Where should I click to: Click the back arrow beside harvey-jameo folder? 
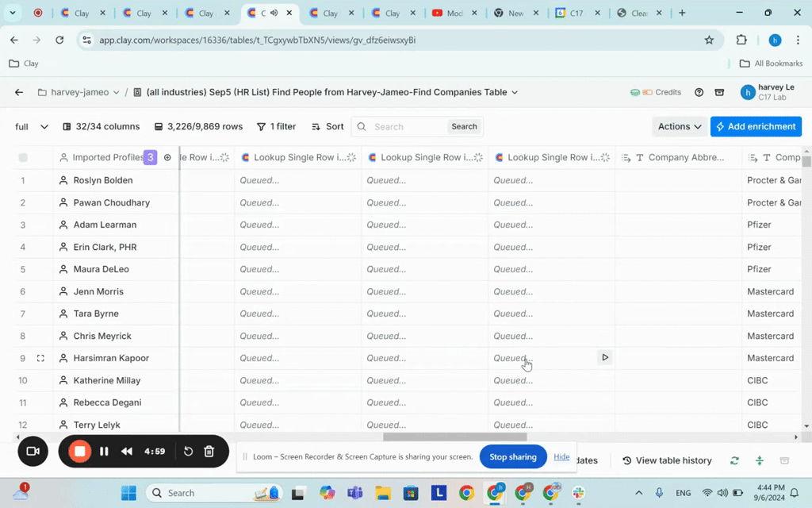19,92
